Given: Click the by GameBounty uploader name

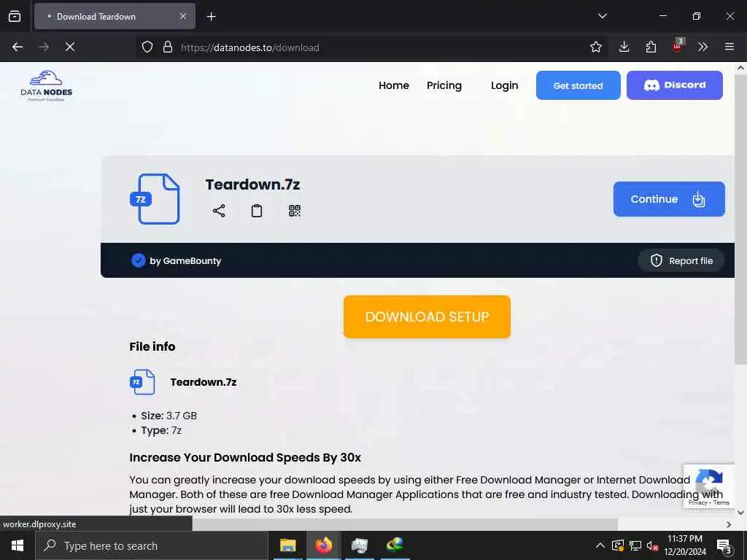Looking at the screenshot, I should point(185,260).
